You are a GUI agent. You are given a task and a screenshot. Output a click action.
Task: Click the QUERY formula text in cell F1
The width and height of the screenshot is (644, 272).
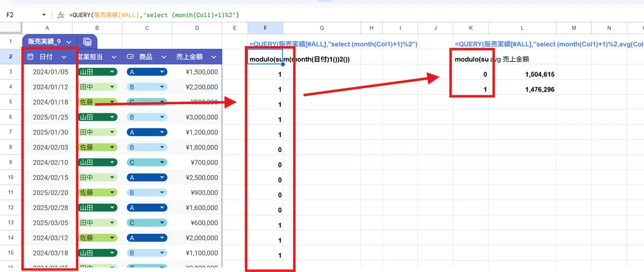[x=333, y=44]
